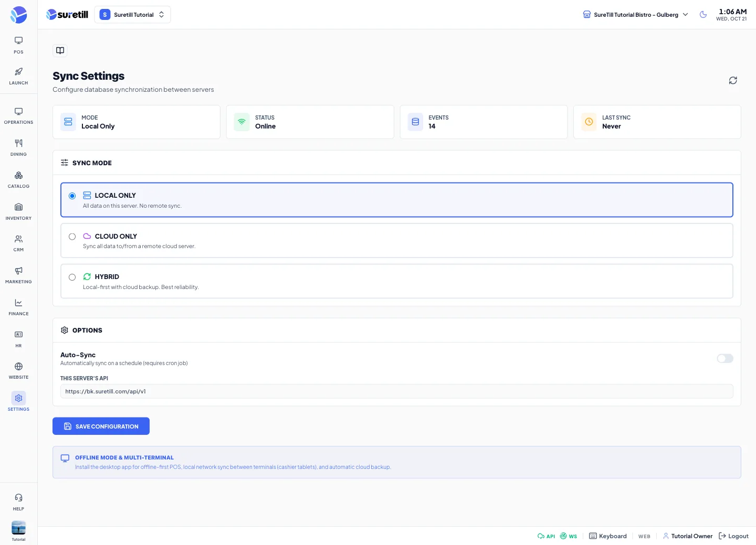The width and height of the screenshot is (756, 545).
Task: Open the Catalog section icon
Action: point(18,175)
